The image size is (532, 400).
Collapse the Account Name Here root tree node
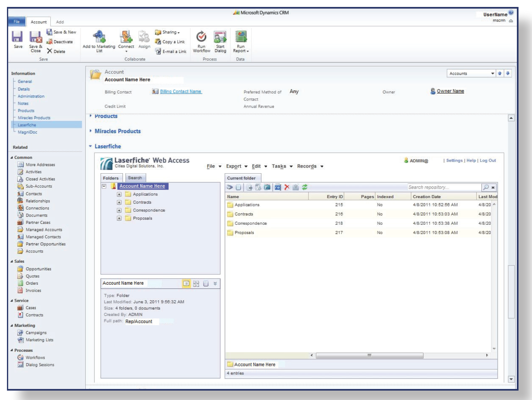[104, 186]
